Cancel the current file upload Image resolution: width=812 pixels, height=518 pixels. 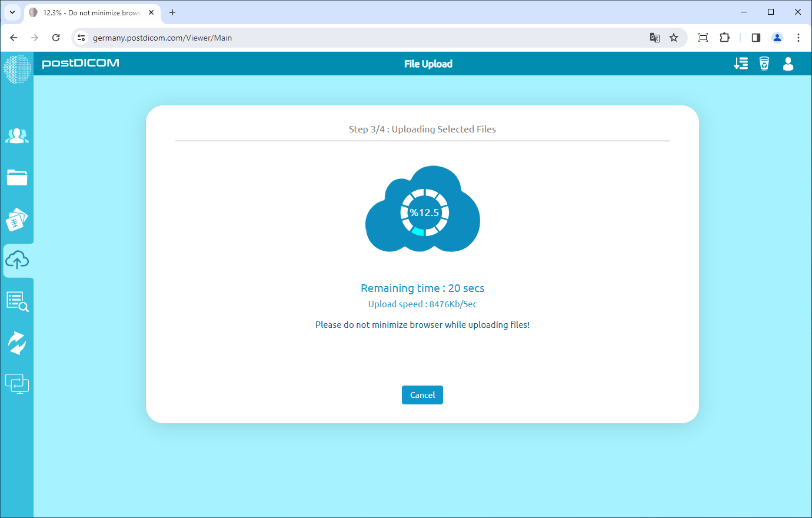coord(422,395)
